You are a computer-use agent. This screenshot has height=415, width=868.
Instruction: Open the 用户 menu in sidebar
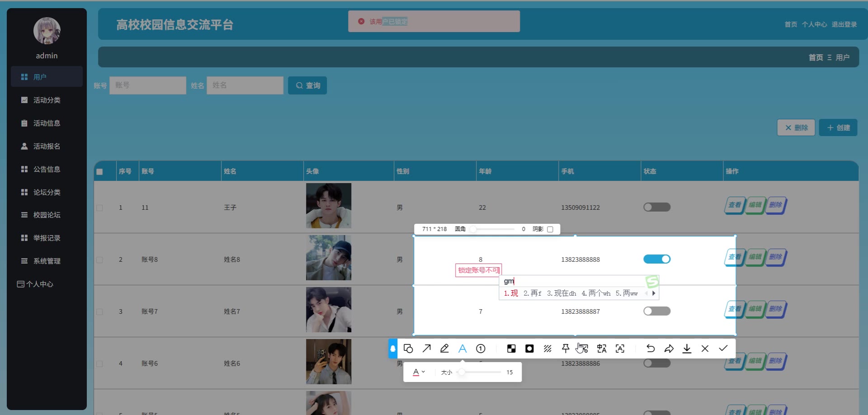click(47, 77)
